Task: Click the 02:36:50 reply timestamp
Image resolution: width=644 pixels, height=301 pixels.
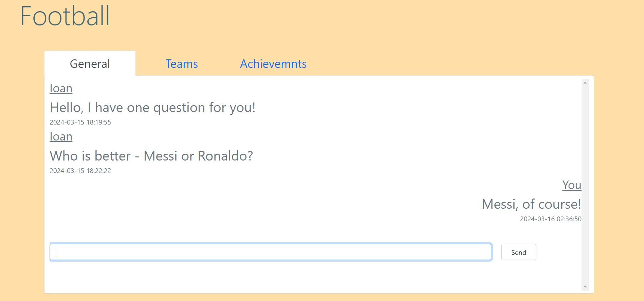Action: 551,219
